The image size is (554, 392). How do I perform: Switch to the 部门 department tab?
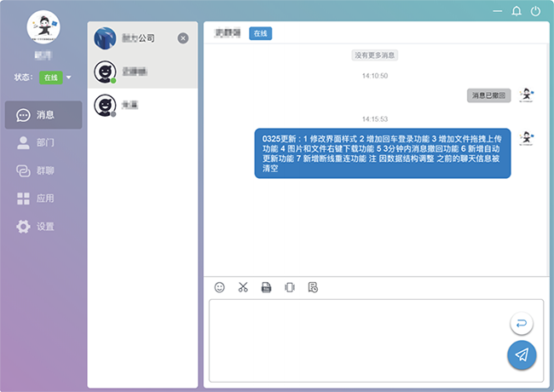(x=44, y=143)
